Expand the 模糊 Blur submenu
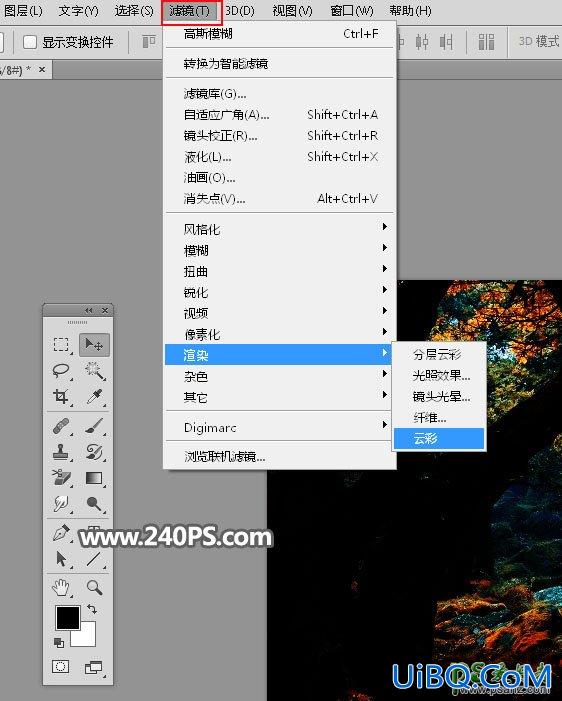This screenshot has height=701, width=562. click(280, 250)
